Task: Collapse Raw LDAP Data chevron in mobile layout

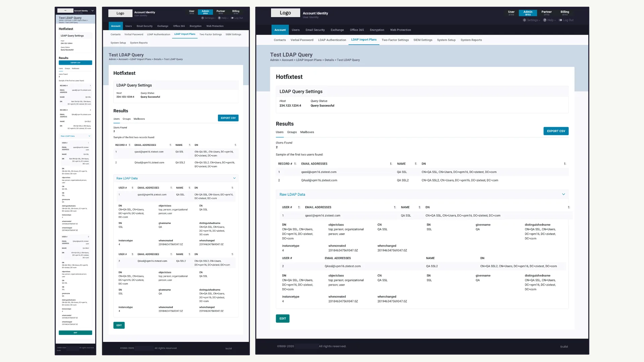Action: click(x=89, y=136)
